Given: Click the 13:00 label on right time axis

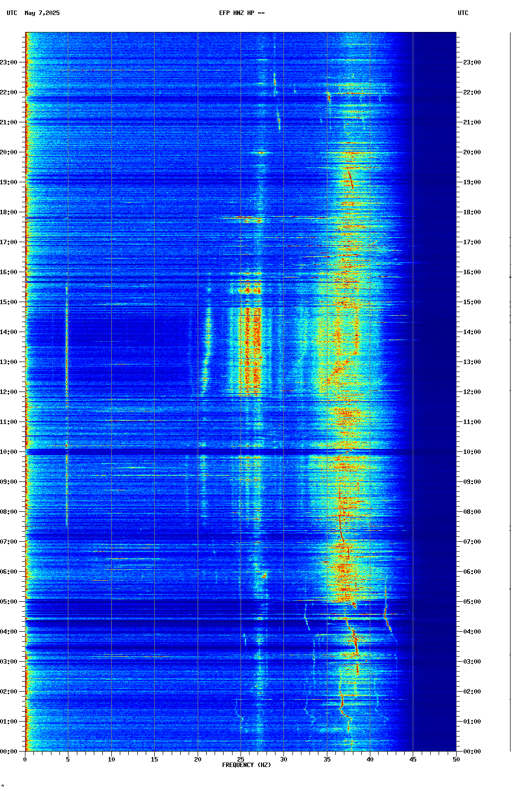Looking at the screenshot, I should click(x=472, y=362).
